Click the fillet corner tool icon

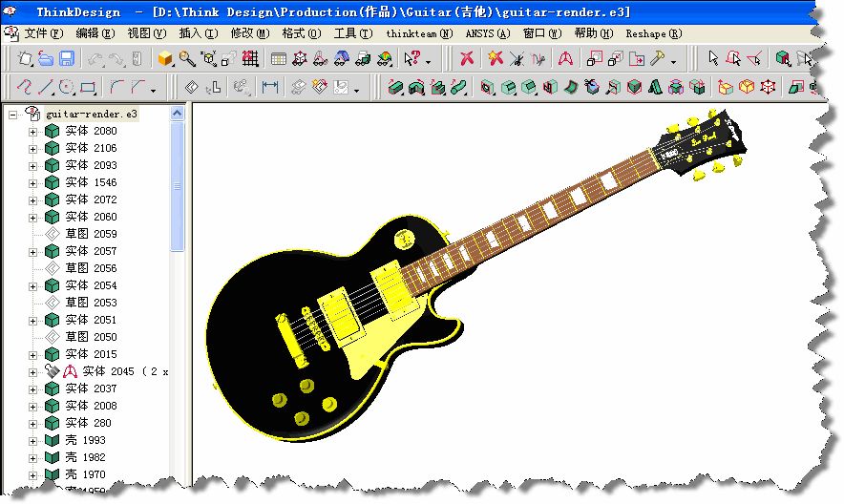[116, 87]
